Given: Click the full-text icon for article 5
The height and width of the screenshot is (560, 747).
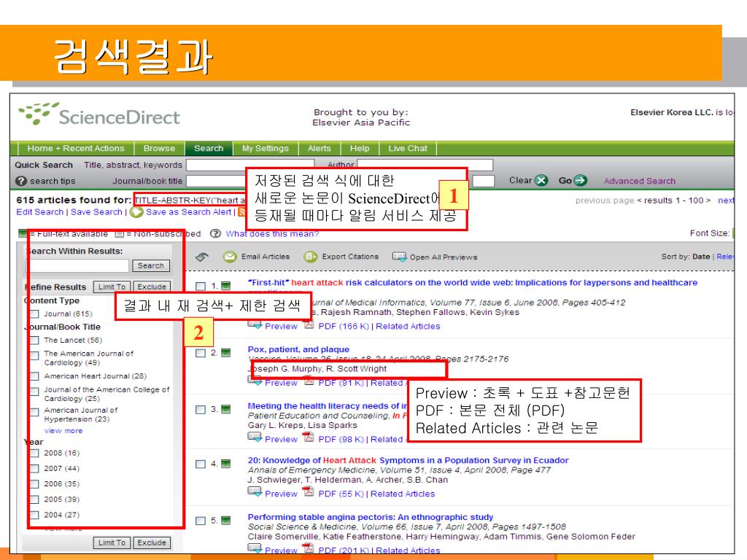Looking at the screenshot, I should pyautogui.click(x=226, y=521).
